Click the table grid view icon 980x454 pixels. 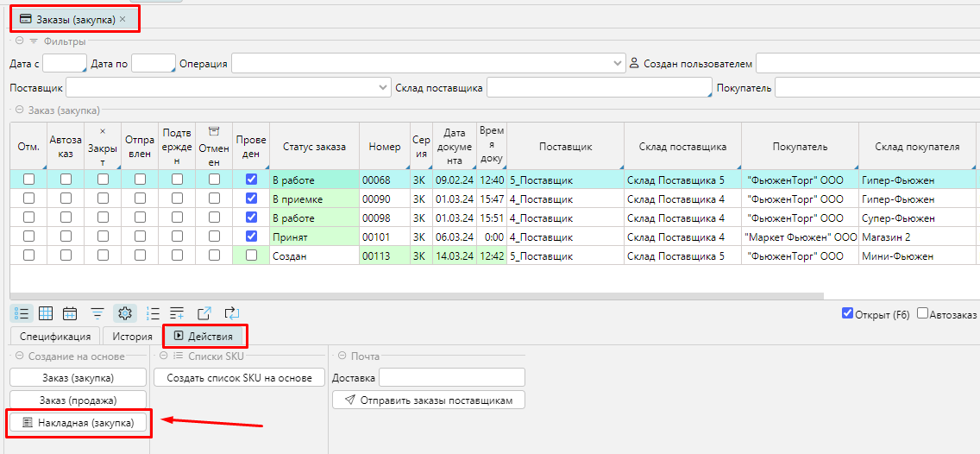(x=47, y=313)
